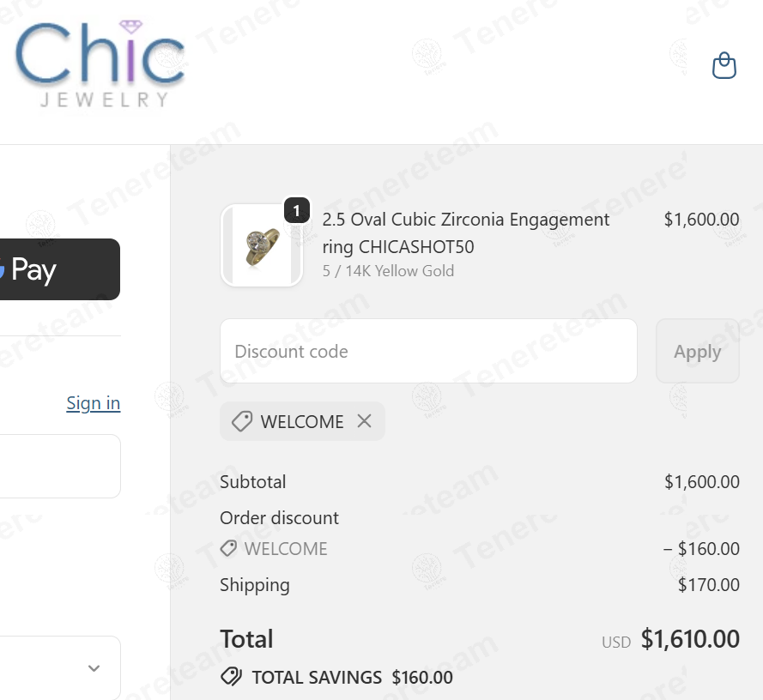Click the quantity badge on ring image
The image size is (763, 700).
pos(297,210)
